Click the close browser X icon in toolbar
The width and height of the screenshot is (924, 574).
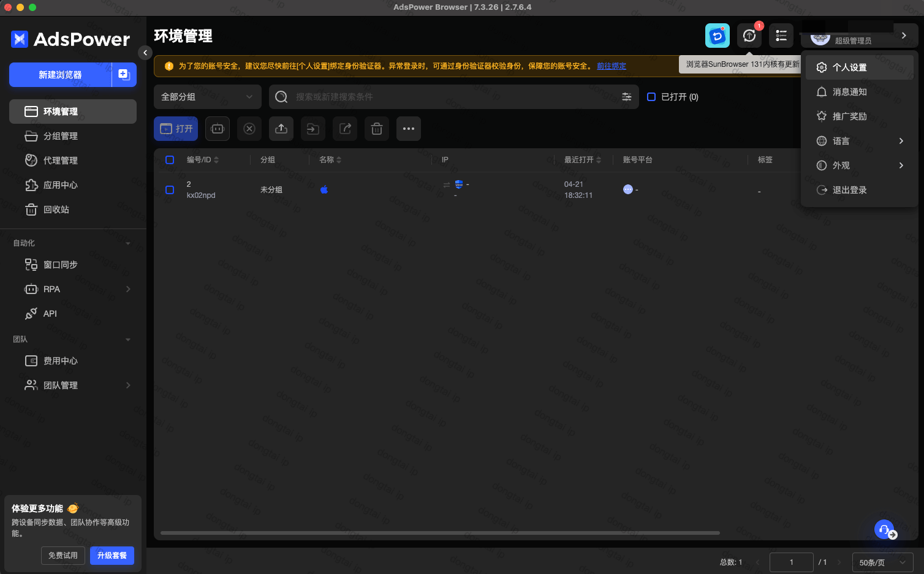click(x=249, y=129)
